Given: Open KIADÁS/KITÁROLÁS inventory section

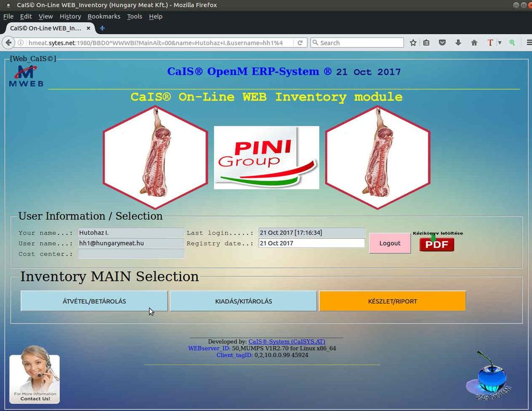Looking at the screenshot, I should [x=243, y=301].
